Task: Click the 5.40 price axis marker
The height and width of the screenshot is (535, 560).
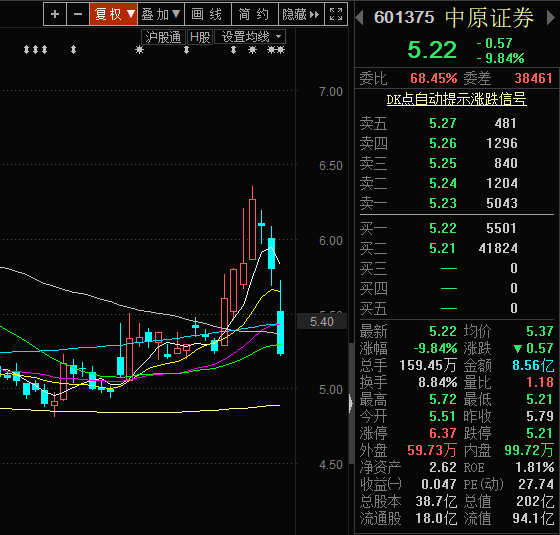Action: point(322,321)
